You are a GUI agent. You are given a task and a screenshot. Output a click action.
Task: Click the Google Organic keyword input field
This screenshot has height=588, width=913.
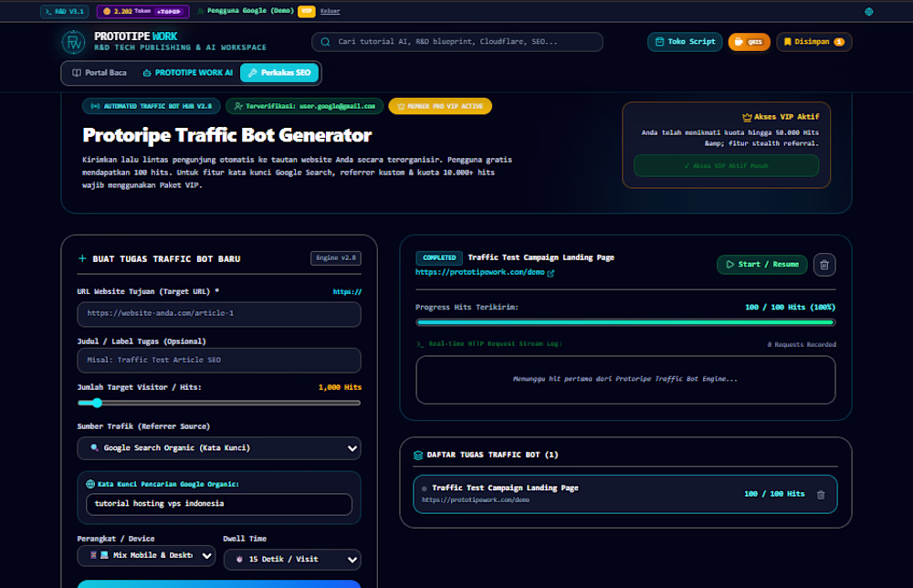click(219, 504)
